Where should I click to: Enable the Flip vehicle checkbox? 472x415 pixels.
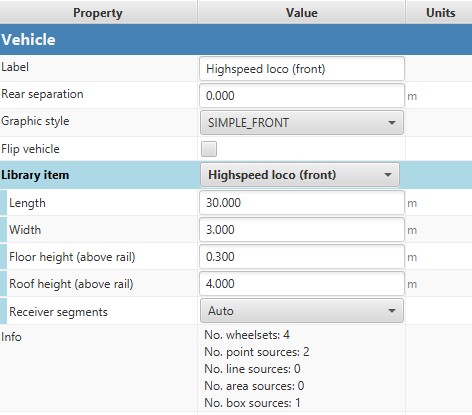(209, 149)
